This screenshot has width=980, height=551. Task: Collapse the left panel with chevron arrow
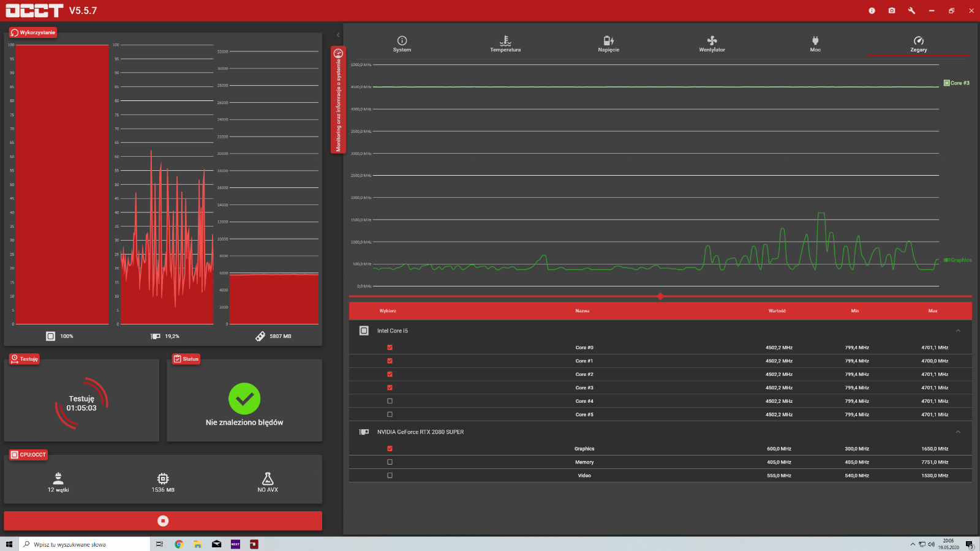pyautogui.click(x=338, y=35)
